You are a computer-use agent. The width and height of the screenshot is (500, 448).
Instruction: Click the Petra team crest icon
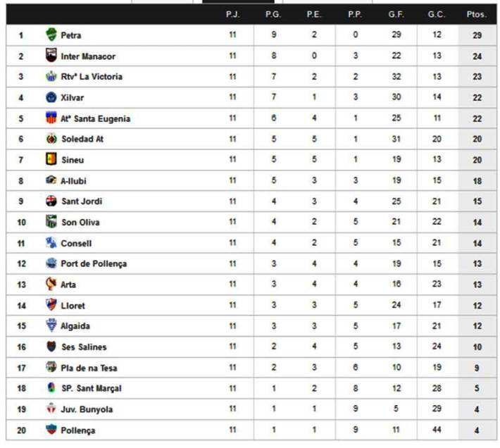(51, 35)
